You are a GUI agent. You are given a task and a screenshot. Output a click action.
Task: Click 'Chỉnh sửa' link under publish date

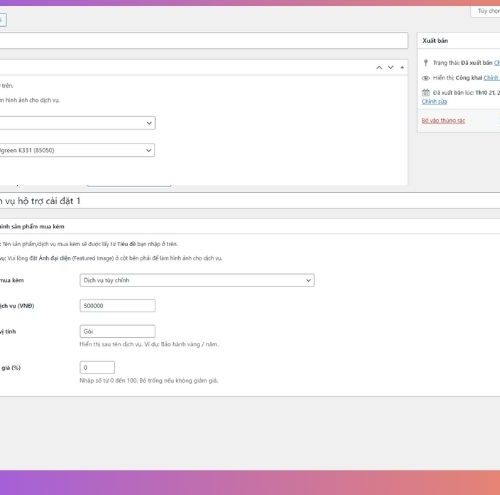point(434,101)
